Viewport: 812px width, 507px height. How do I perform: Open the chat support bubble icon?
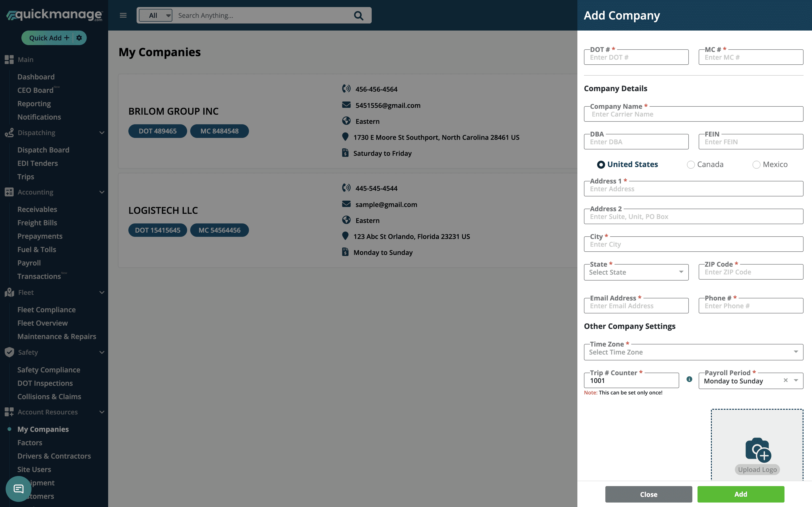tap(18, 489)
